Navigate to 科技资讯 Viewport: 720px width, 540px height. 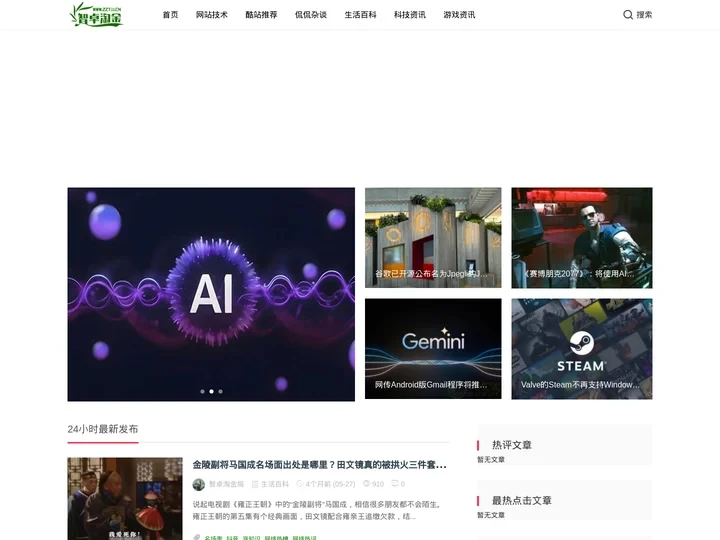coord(410,15)
